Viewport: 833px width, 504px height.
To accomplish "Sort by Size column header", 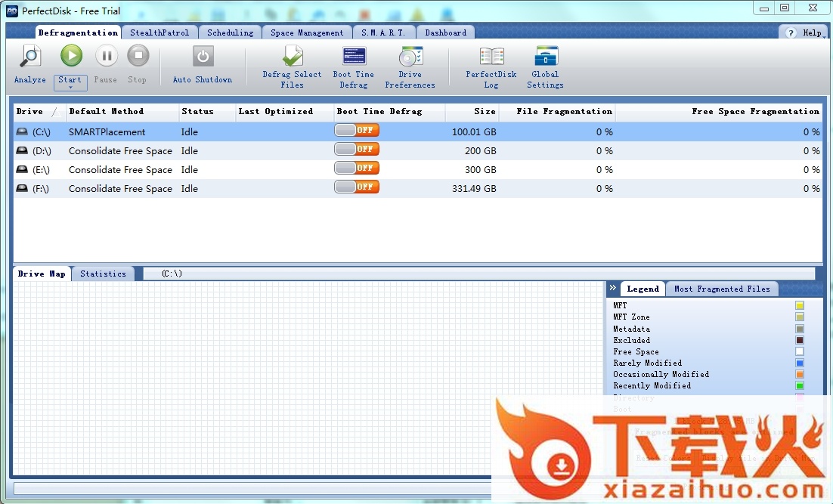I will (472, 111).
